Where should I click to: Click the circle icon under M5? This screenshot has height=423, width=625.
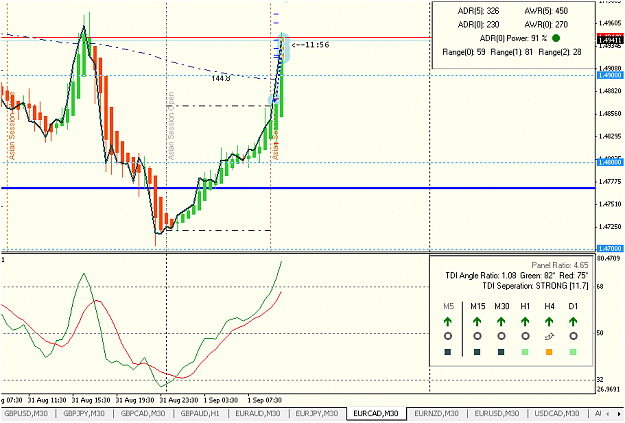tap(448, 336)
